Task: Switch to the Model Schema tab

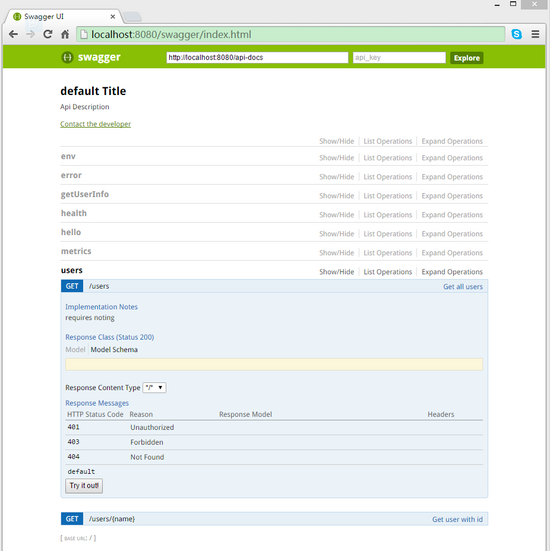Action: (114, 350)
